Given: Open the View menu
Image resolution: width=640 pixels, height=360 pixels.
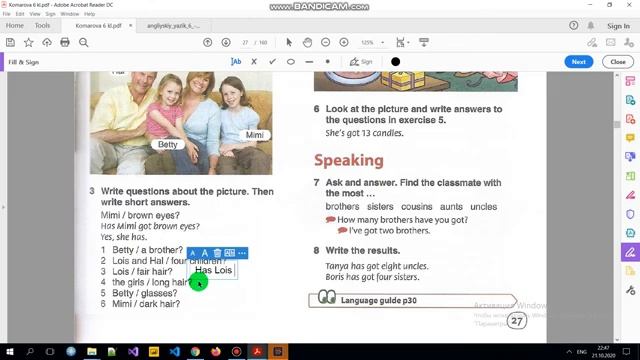Looking at the screenshot, I should pyautogui.click(x=35, y=14).
